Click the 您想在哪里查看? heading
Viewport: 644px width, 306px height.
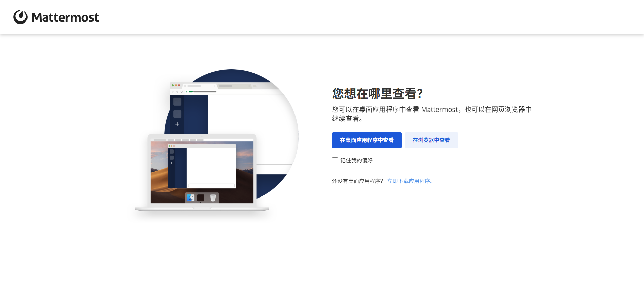point(377,94)
